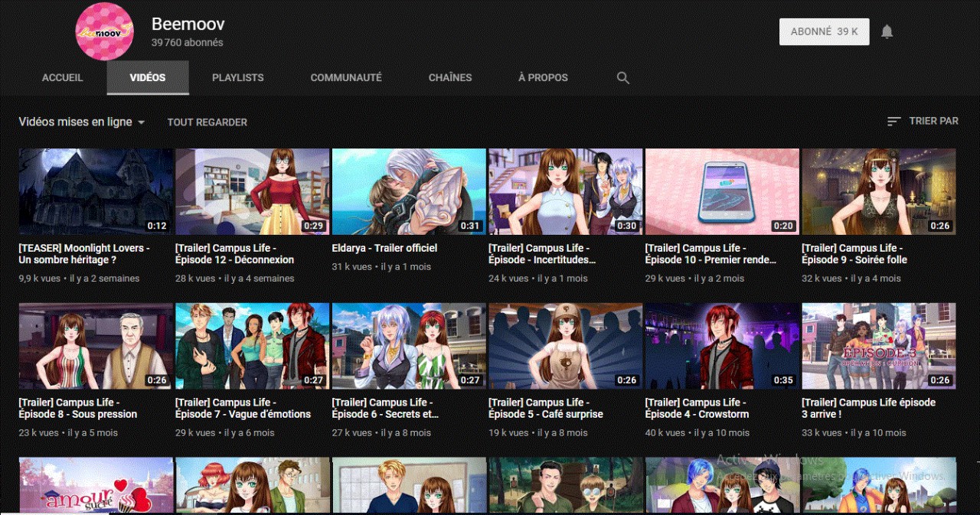Click the 31 k vues Eldarya metadata
Viewport: 980px width, 515px height.
352,267
